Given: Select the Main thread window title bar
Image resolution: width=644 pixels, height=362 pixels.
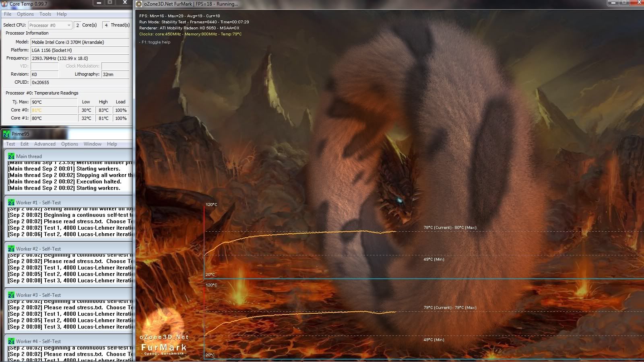Looking at the screenshot, I should 69,156.
